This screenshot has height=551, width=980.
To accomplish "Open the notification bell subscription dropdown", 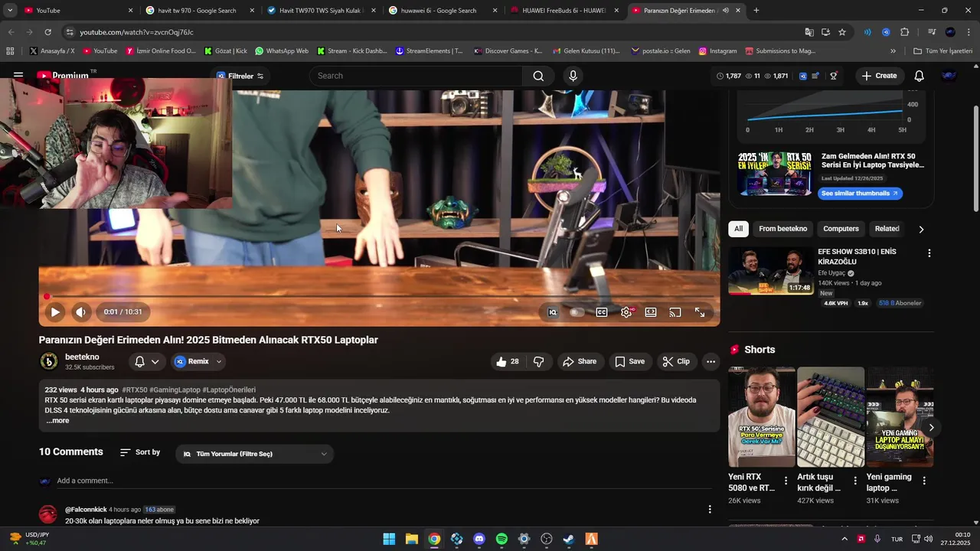I will (146, 361).
